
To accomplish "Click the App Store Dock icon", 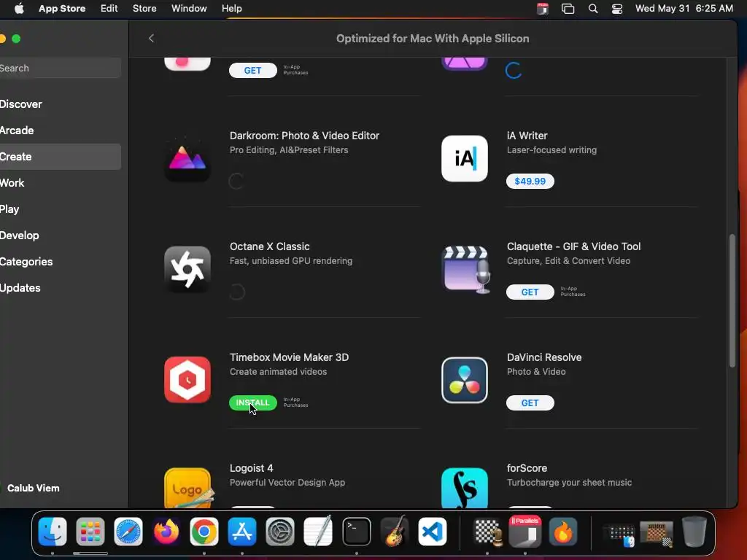I will [x=242, y=532].
